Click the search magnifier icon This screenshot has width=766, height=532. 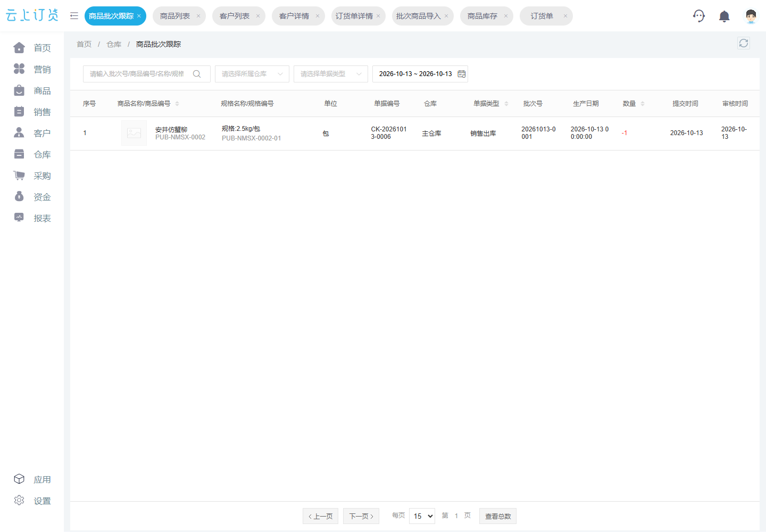tap(197, 74)
